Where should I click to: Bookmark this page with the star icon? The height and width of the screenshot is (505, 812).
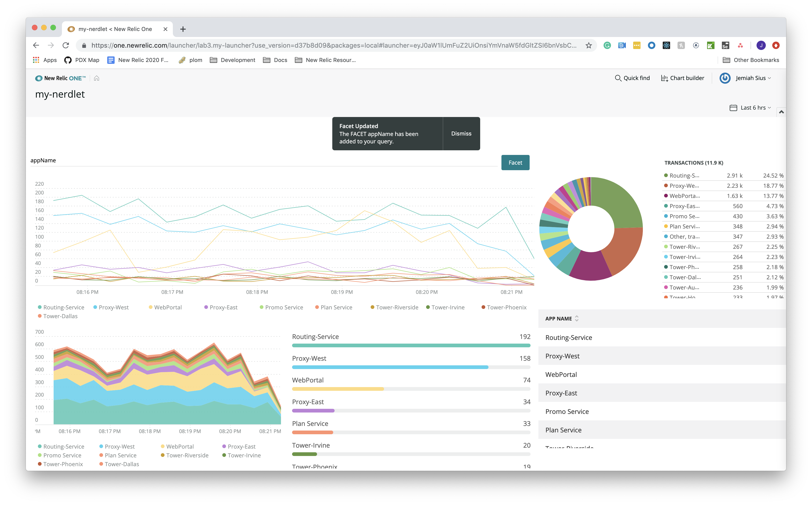coord(589,45)
